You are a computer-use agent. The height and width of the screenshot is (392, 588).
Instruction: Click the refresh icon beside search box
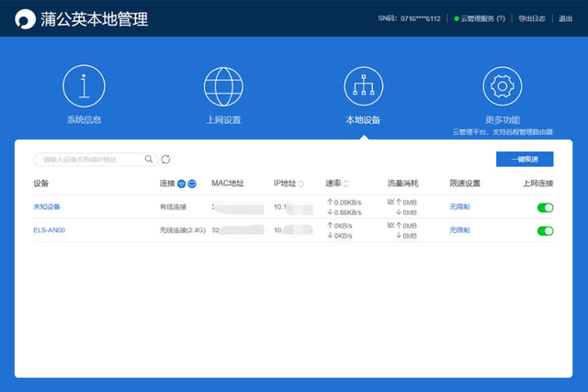pos(166,159)
